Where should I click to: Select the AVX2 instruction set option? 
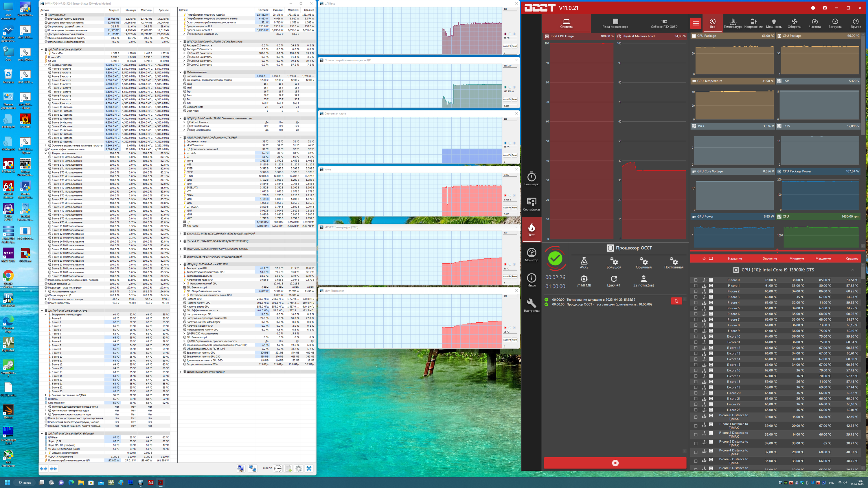click(x=584, y=263)
